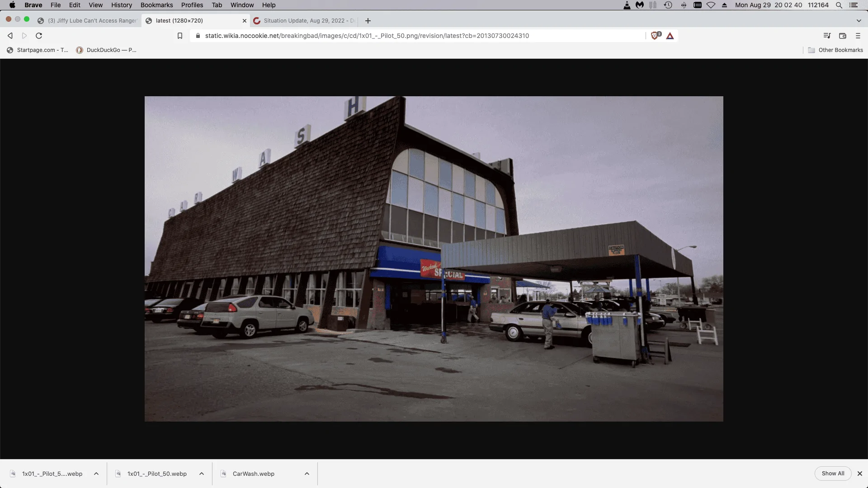Bookmark this page with the bookmark icon

click(180, 36)
